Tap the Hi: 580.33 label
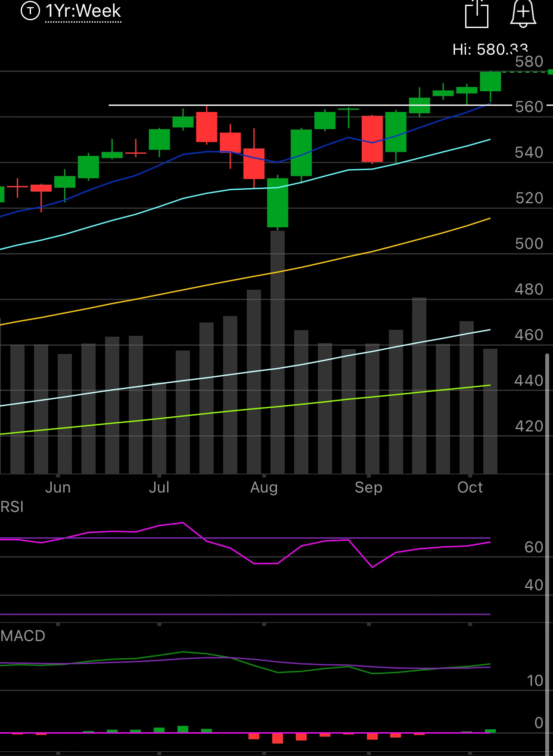Viewport: 553px width, 756px height. (490, 50)
